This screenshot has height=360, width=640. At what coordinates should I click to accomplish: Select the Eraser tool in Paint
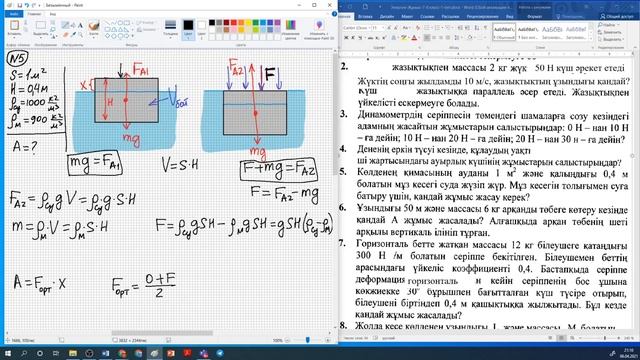point(66,35)
